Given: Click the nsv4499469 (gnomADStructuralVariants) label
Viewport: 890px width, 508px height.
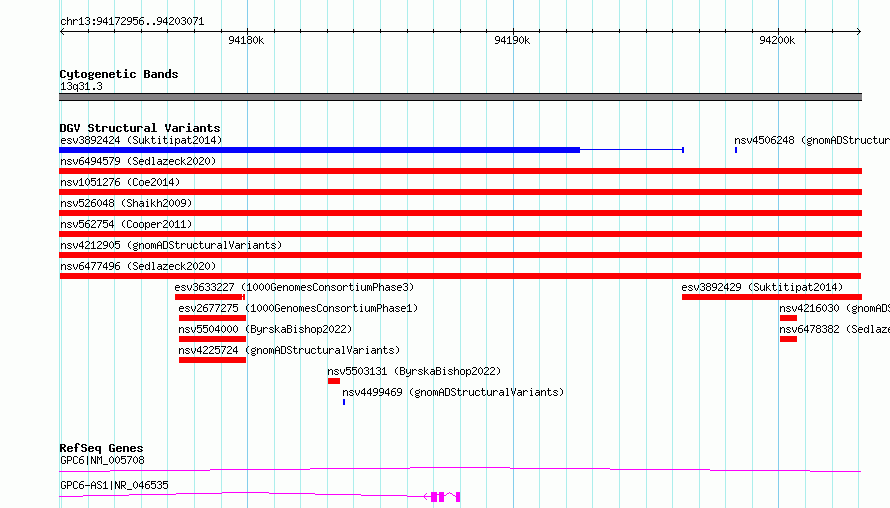Looking at the screenshot, I should pos(453,392).
